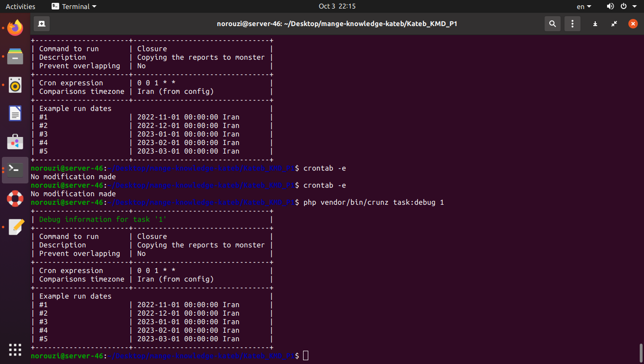Click the power icon in top bar
The image size is (644, 364).
click(624, 6)
